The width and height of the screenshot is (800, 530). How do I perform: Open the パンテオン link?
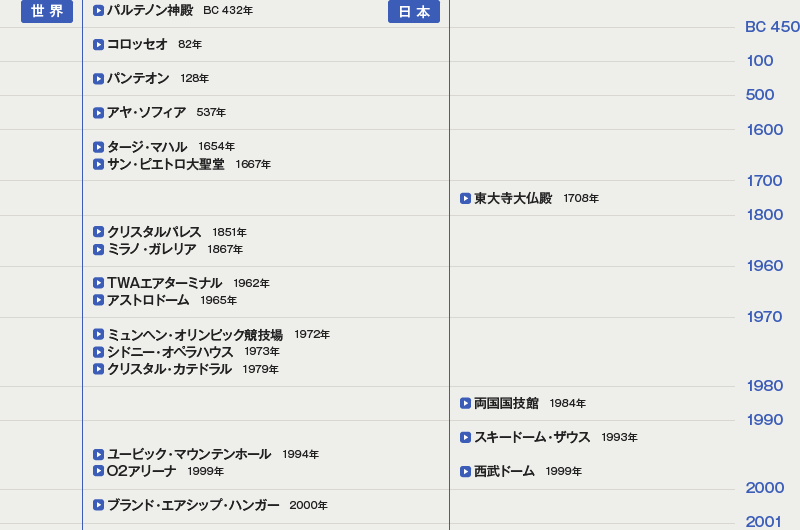pos(138,79)
